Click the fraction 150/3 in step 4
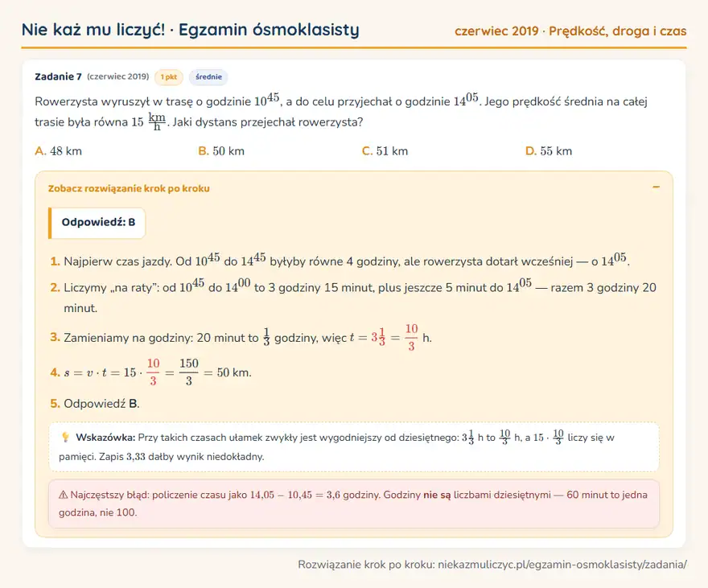This screenshot has width=708, height=588. point(189,372)
